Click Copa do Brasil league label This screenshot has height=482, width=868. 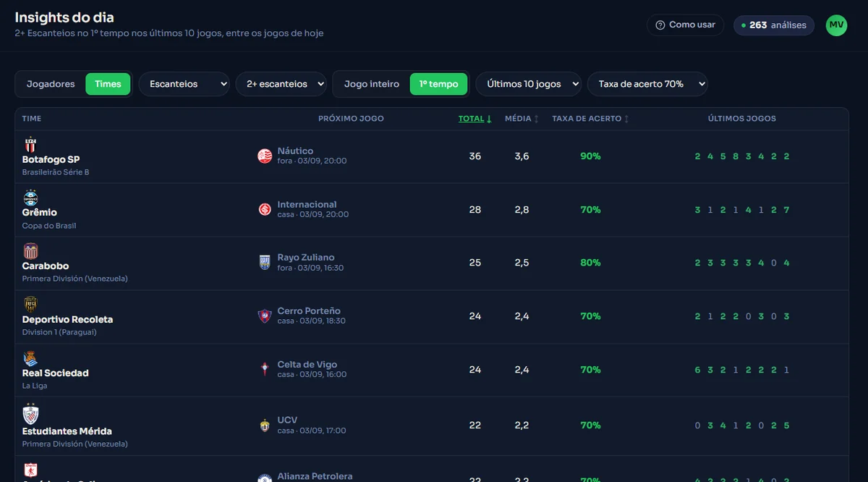coord(49,226)
